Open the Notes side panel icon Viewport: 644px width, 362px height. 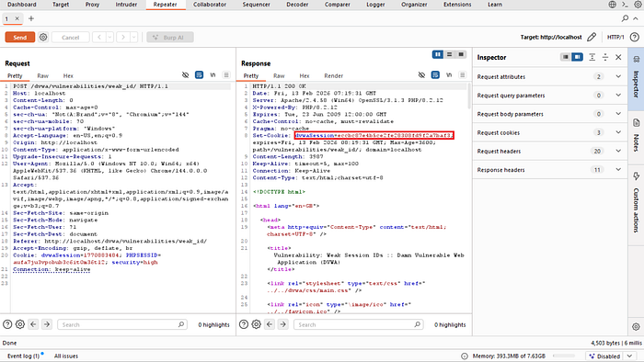click(x=636, y=136)
